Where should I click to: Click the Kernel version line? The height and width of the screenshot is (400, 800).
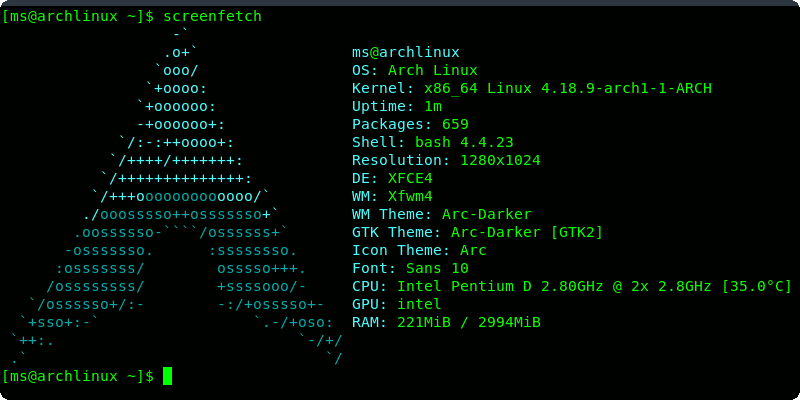[532, 88]
